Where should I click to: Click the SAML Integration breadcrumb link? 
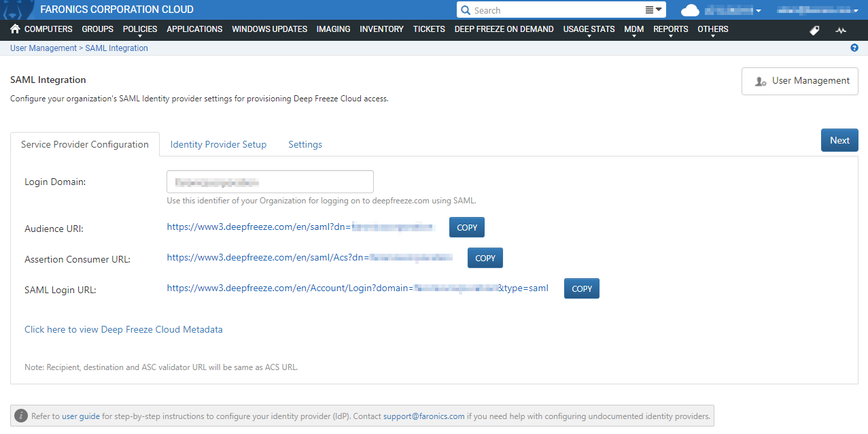116,48
